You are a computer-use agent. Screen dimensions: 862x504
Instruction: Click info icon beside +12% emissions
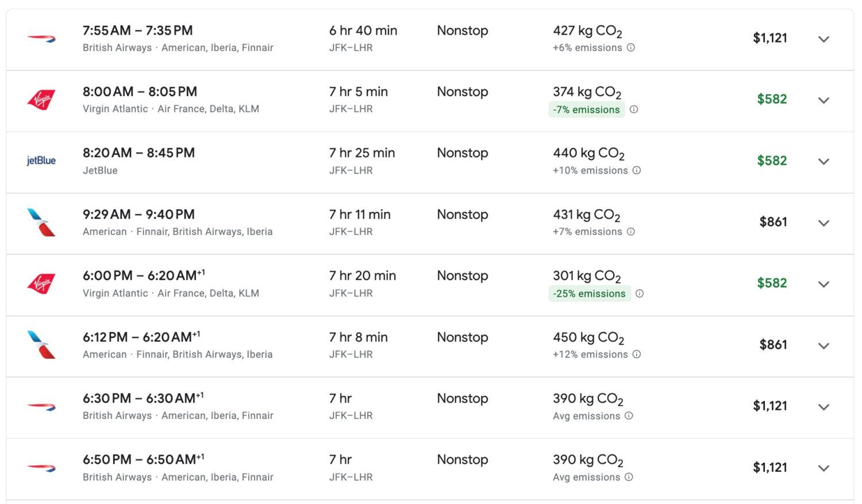(x=637, y=355)
